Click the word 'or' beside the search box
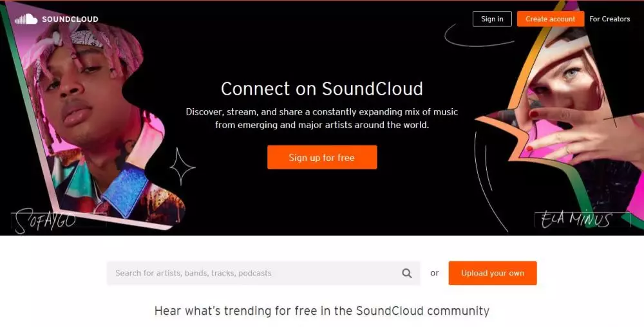The height and width of the screenshot is (327, 644). click(x=435, y=273)
